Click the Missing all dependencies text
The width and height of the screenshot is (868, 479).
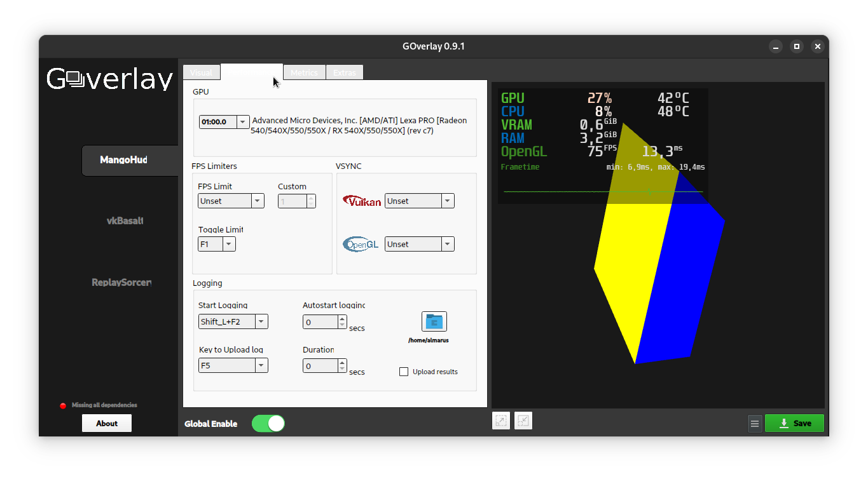click(x=104, y=405)
